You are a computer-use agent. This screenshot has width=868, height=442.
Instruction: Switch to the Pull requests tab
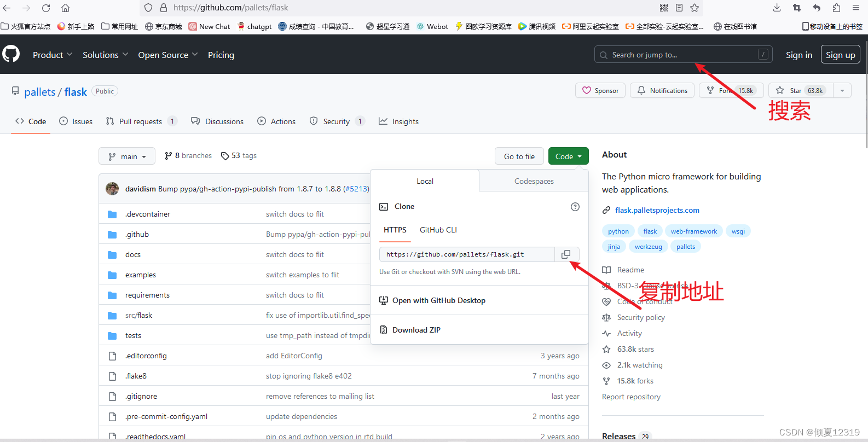coord(141,121)
